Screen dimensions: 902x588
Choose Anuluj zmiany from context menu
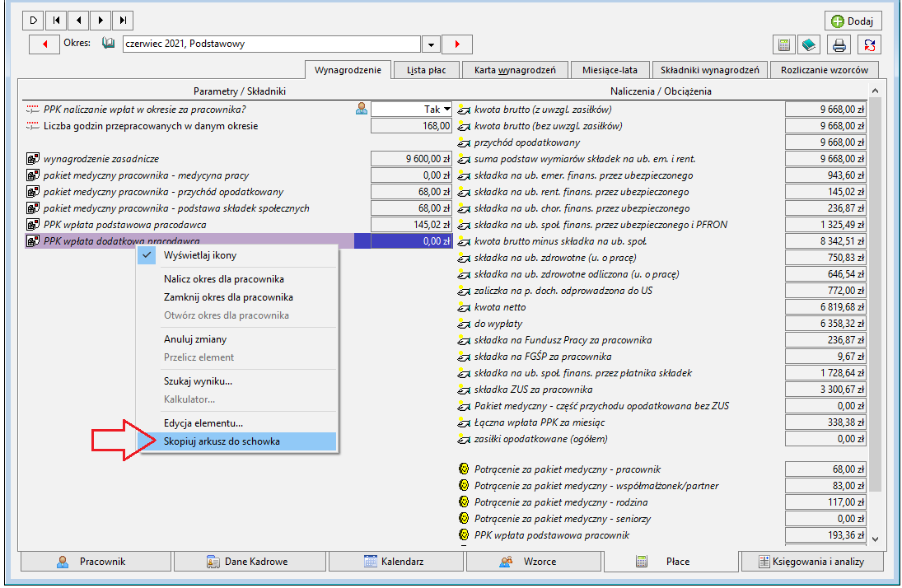click(x=237, y=338)
